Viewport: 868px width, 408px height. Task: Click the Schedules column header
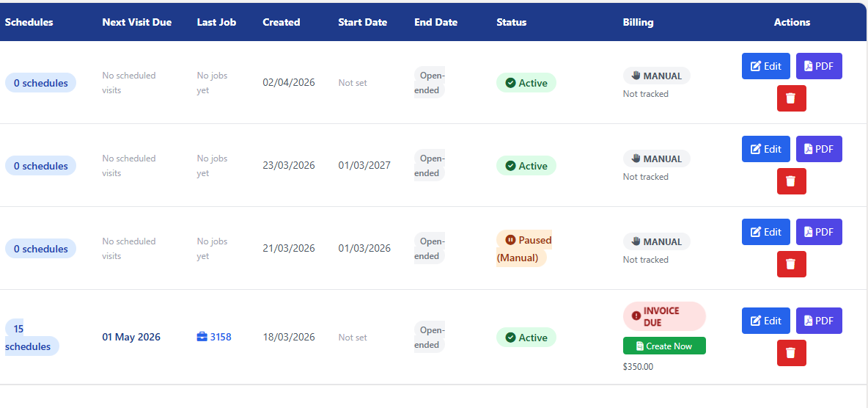29,22
